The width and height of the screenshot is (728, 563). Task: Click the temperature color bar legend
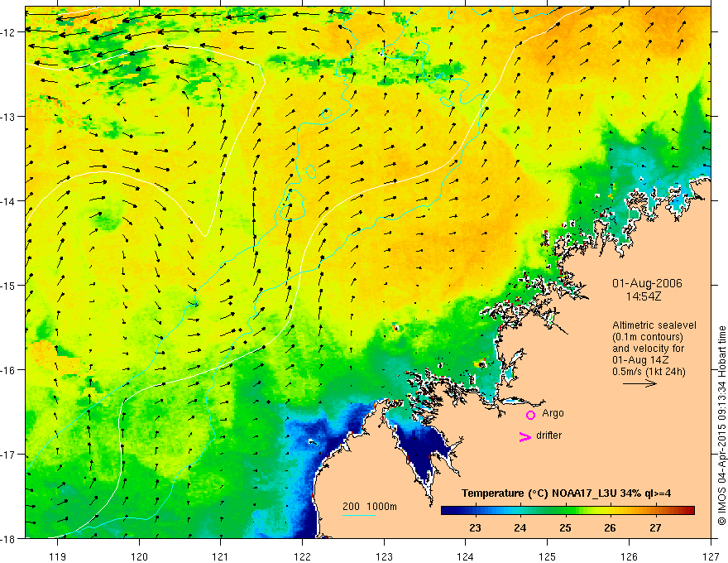(x=568, y=511)
